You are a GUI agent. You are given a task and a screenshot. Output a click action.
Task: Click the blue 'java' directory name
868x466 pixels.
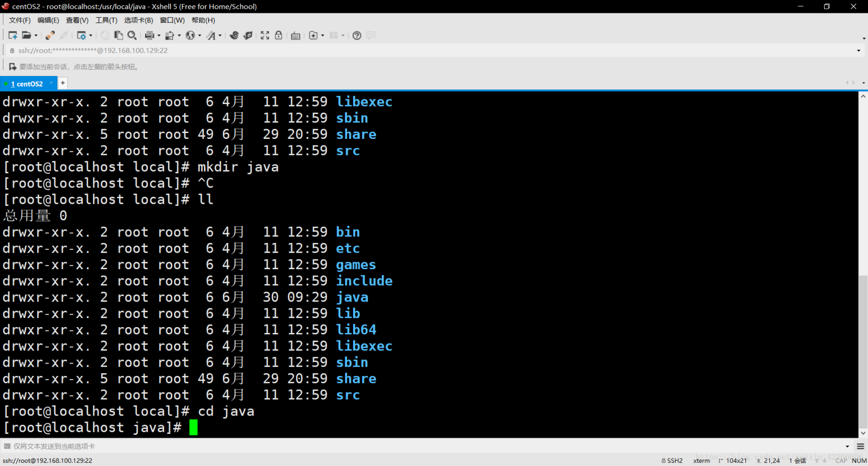pos(352,297)
